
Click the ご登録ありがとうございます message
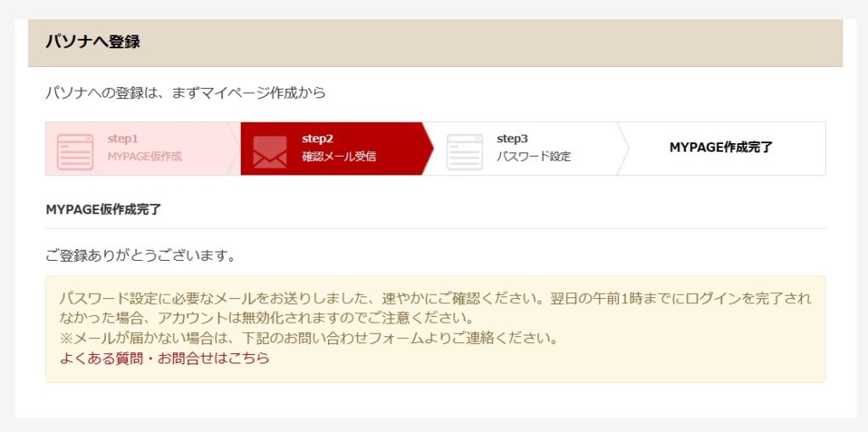141,254
